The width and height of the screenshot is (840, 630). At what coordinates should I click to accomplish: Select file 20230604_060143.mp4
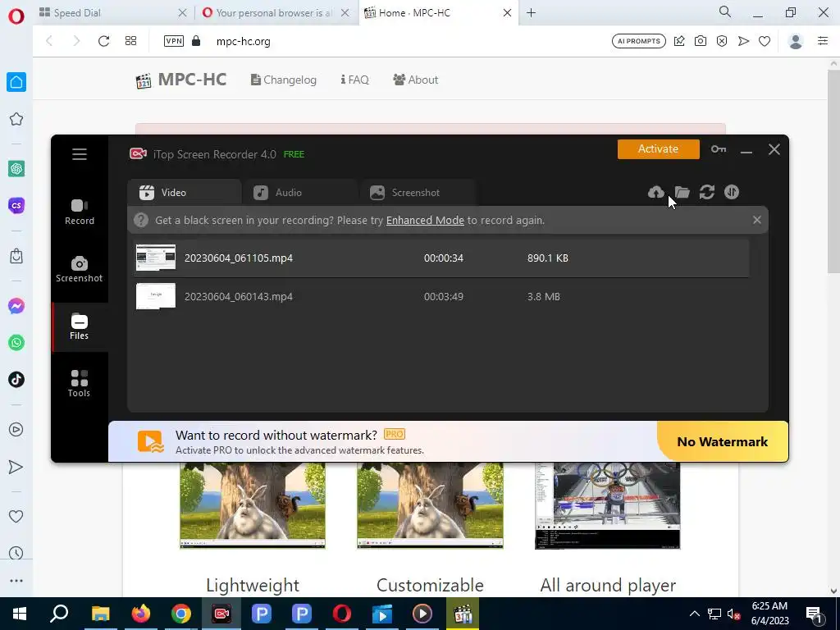pyautogui.click(x=440, y=296)
